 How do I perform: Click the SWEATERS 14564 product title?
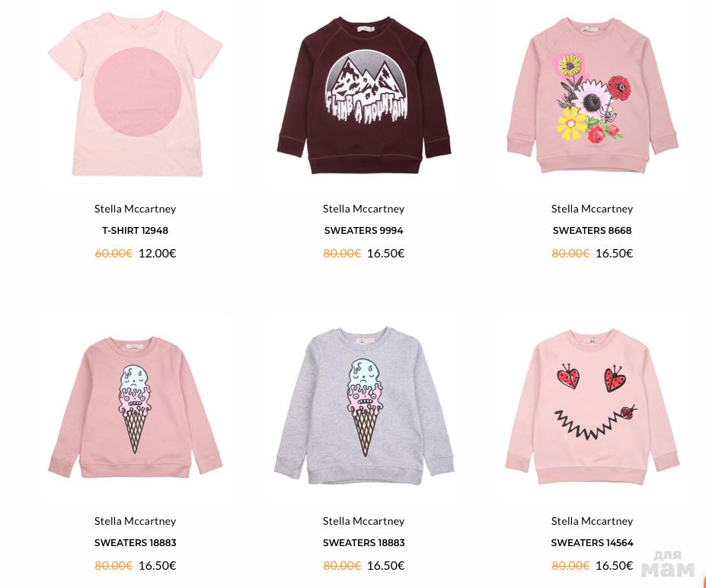592,543
